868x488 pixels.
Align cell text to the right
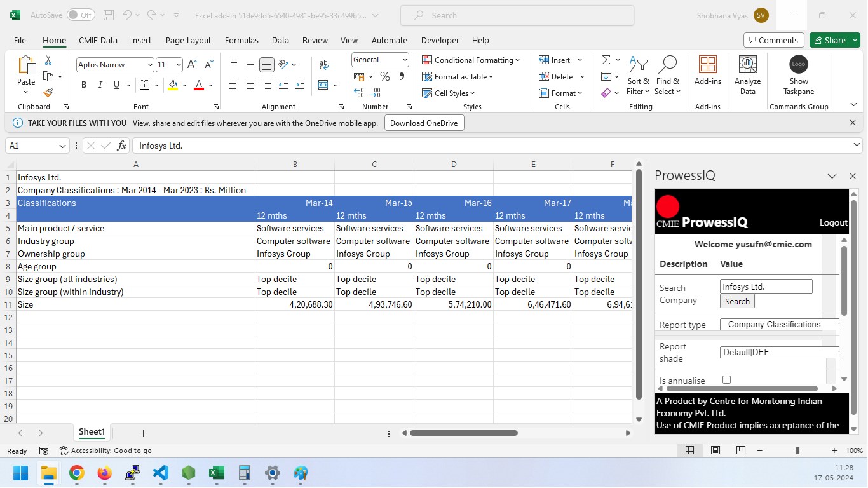[x=267, y=85]
